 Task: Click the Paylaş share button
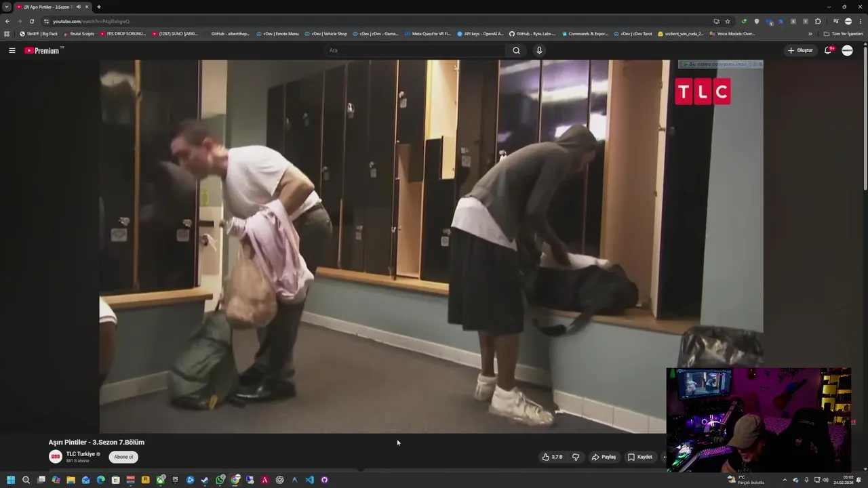604,457
